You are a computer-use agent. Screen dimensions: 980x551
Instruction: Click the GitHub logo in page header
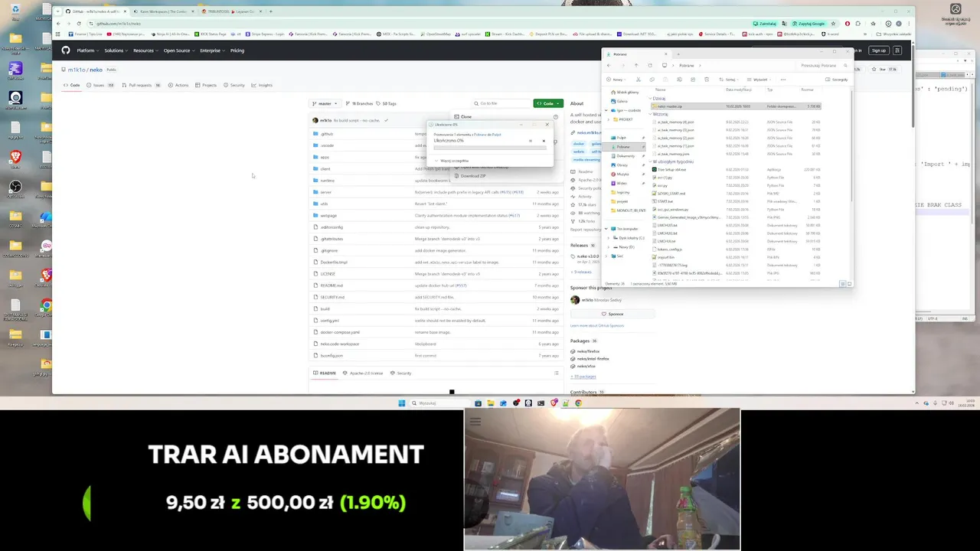[x=66, y=51]
